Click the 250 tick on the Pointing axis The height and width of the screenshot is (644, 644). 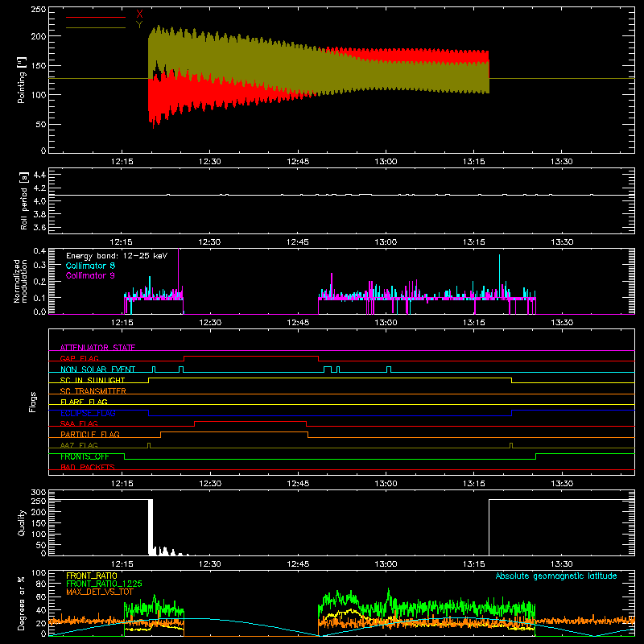pos(39,9)
